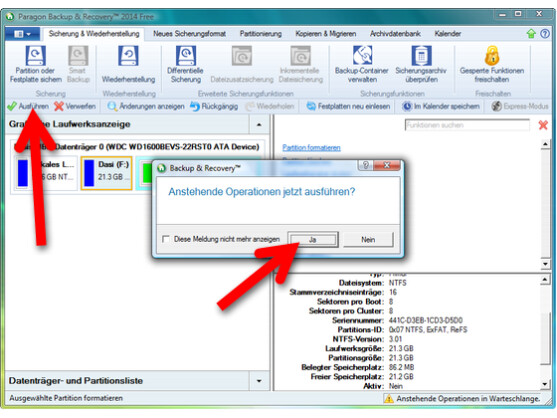The width and height of the screenshot is (557, 418).
Task: Click Inkrementelle Dateisicherung icon
Action: tap(301, 56)
